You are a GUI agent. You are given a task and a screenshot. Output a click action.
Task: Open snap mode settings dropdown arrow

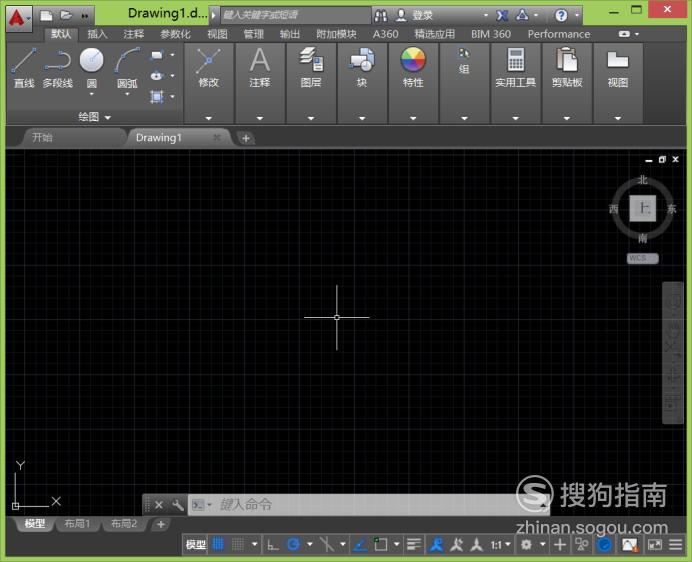click(x=254, y=544)
